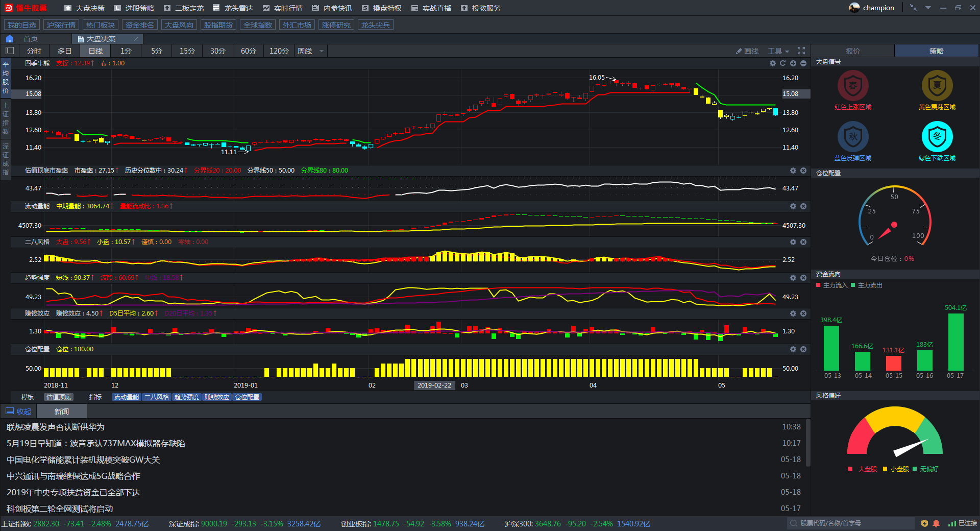Select the 估值顶底 template

[x=59, y=397]
